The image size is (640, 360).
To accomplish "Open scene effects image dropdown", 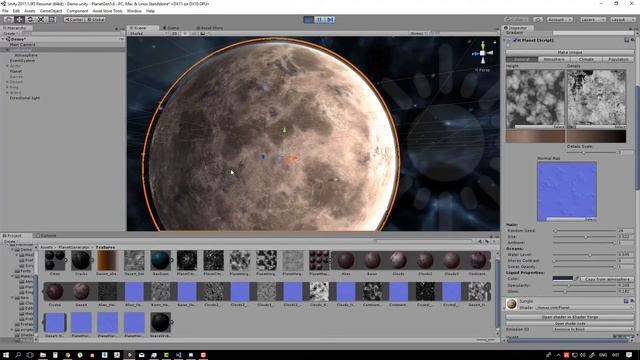I will point(204,33).
